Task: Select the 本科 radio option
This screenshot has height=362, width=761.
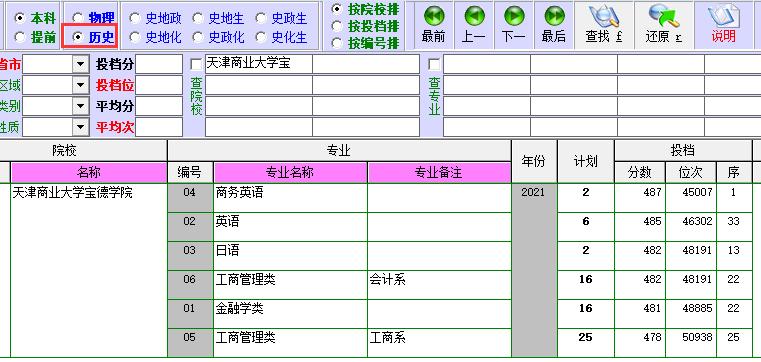Action: [x=20, y=18]
